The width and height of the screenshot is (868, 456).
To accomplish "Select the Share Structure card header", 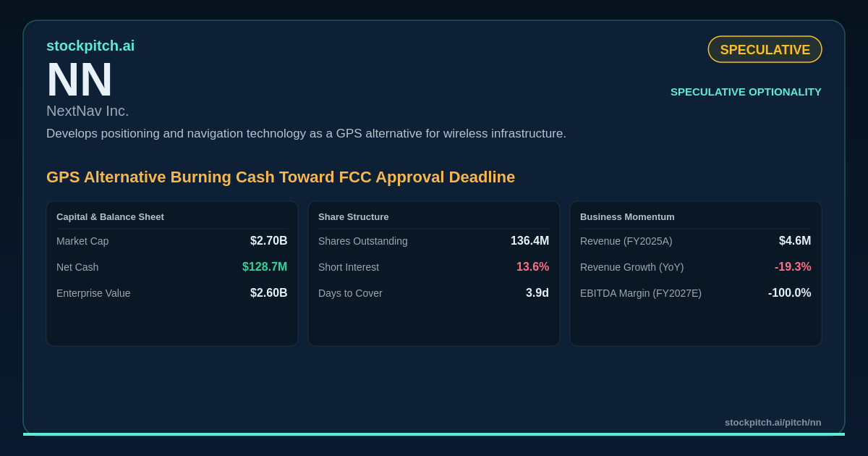I will tap(353, 216).
